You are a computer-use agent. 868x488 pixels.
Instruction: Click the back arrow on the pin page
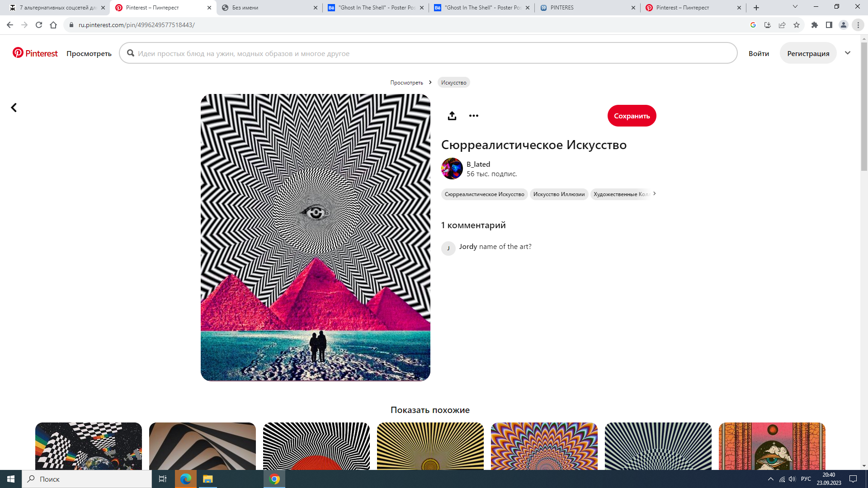tap(14, 108)
